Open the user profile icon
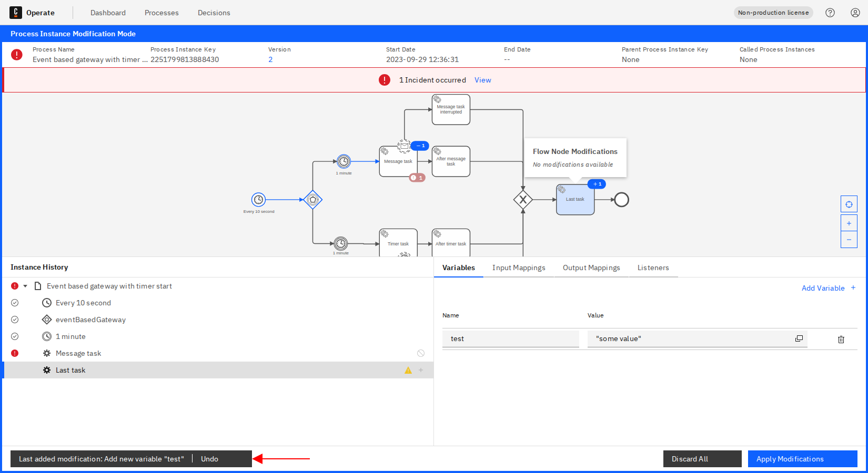868x473 pixels. click(855, 13)
